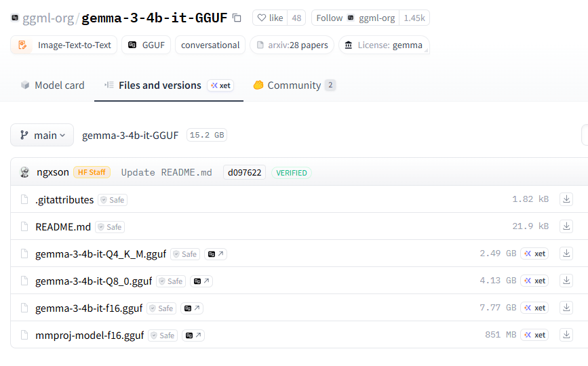The width and height of the screenshot is (588, 366).
Task: Click the HF Staff badge
Action: [x=92, y=172]
